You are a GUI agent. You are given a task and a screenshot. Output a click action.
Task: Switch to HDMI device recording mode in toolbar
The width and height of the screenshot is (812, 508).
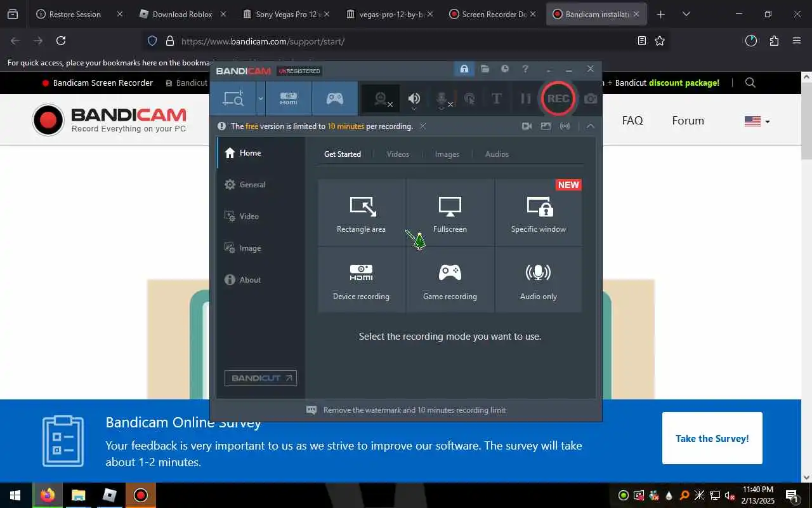pyautogui.click(x=289, y=98)
